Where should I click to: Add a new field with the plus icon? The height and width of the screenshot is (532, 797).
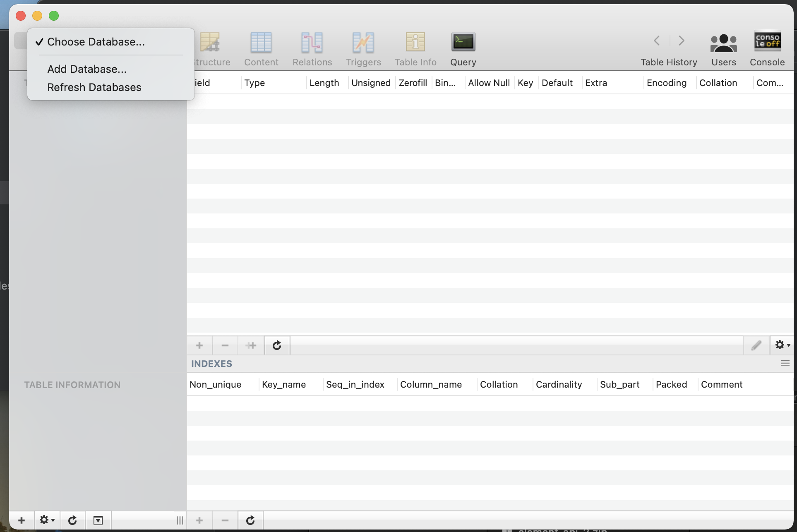pyautogui.click(x=199, y=345)
